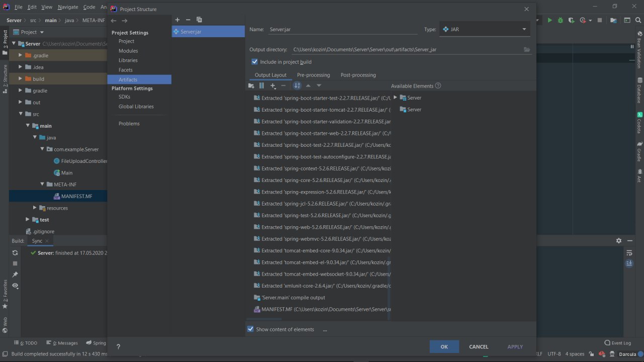Select MANIFEST.MF in the Output Layout
The height and width of the screenshot is (362, 644).
322,309
